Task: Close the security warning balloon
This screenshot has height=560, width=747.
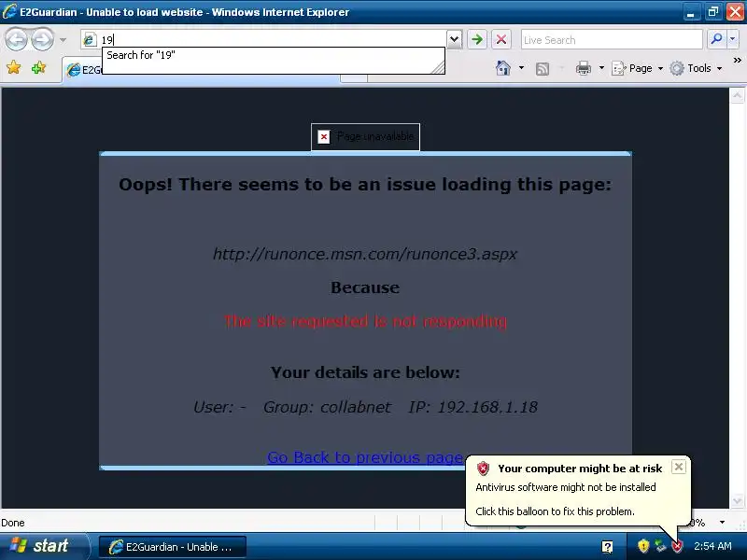Action: [679, 467]
